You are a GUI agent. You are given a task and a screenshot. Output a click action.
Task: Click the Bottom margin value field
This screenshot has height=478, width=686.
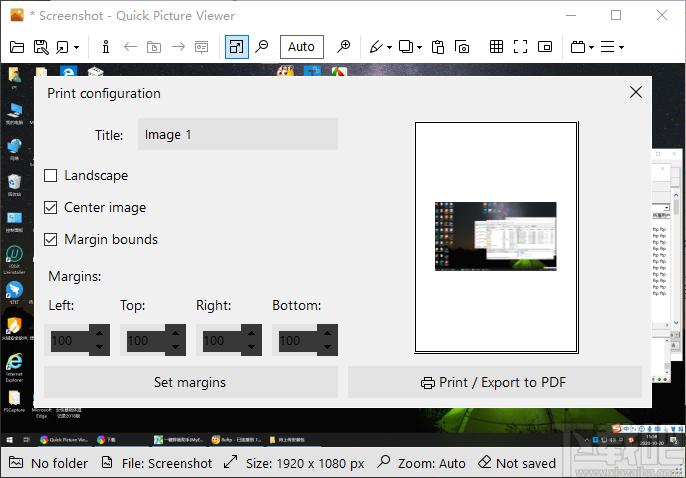(x=298, y=340)
